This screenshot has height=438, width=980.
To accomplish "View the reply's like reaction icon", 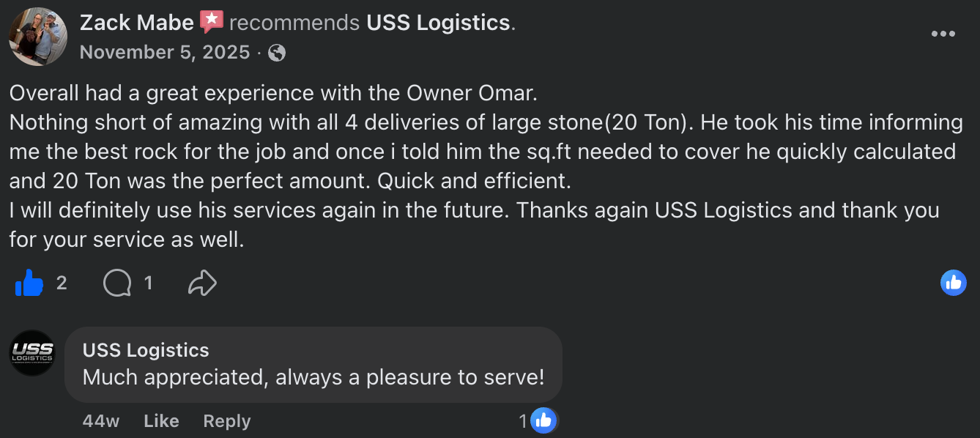I will point(543,420).
